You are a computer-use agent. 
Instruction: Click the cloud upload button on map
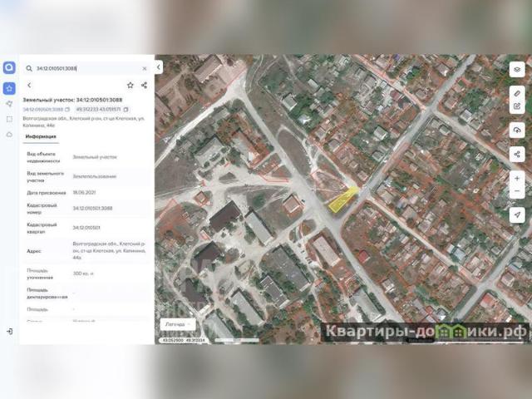click(517, 131)
